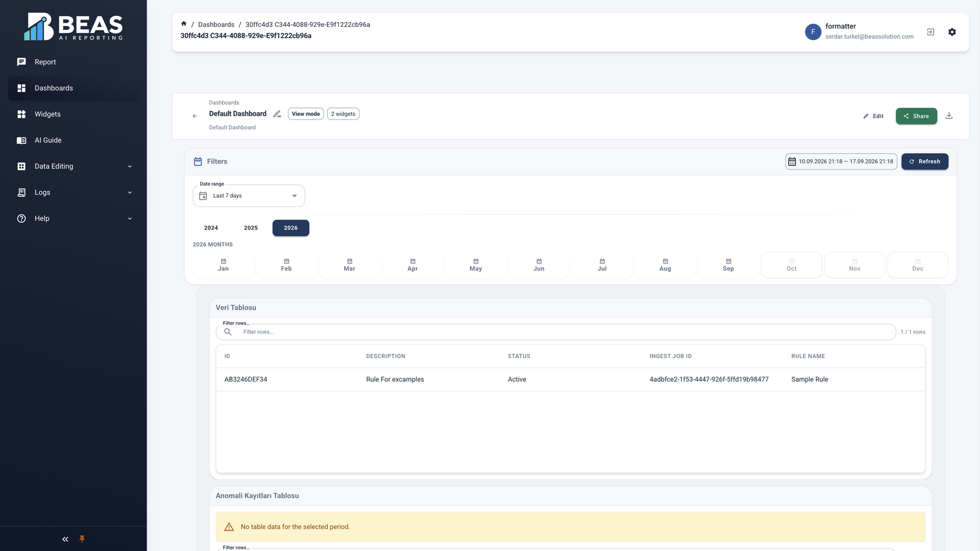980x551 pixels.
Task: Collapse the sidebar with double-arrow icon
Action: 65,539
